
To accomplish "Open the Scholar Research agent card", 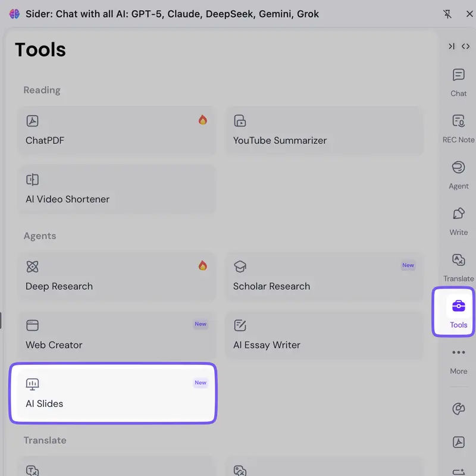I will coord(324,277).
